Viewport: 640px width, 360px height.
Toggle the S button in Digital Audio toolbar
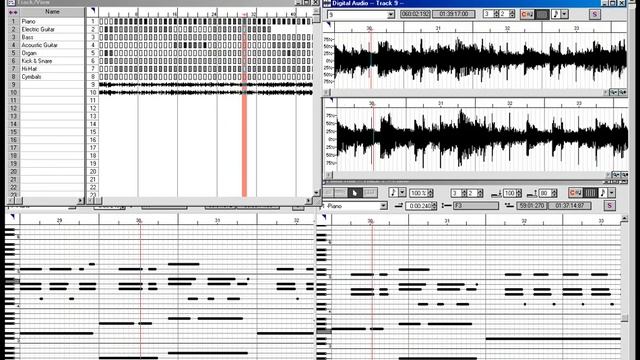[594, 14]
